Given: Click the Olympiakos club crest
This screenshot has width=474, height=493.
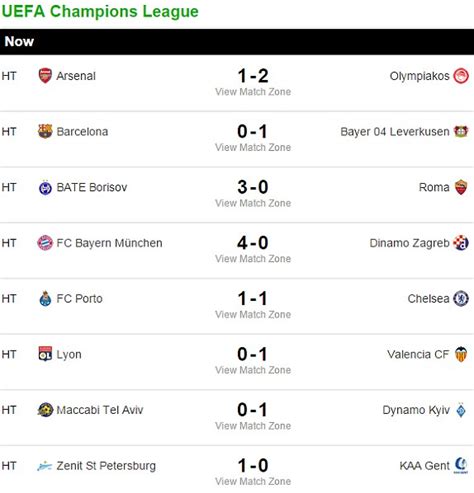Looking at the screenshot, I should [461, 76].
